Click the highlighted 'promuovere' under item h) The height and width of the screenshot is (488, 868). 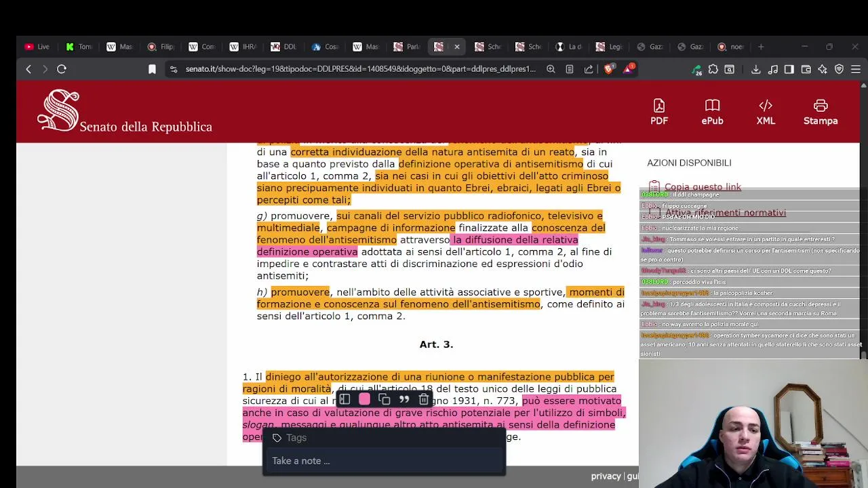coord(300,292)
